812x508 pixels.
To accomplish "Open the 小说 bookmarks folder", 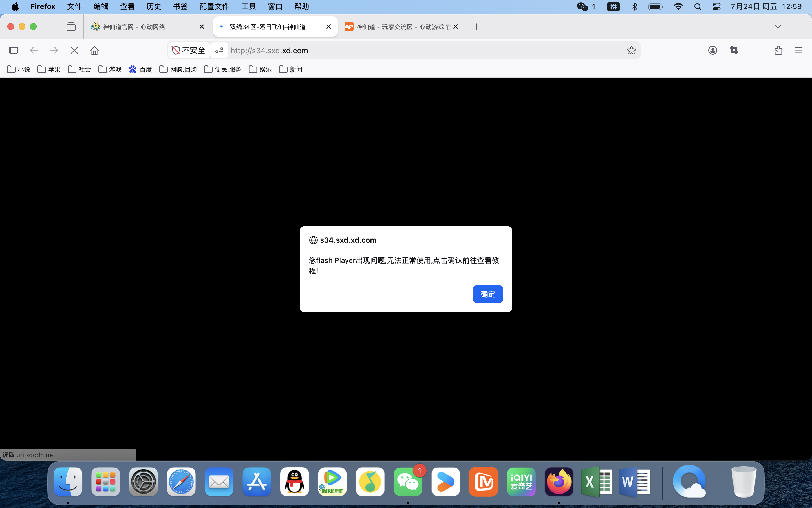I will tap(19, 69).
